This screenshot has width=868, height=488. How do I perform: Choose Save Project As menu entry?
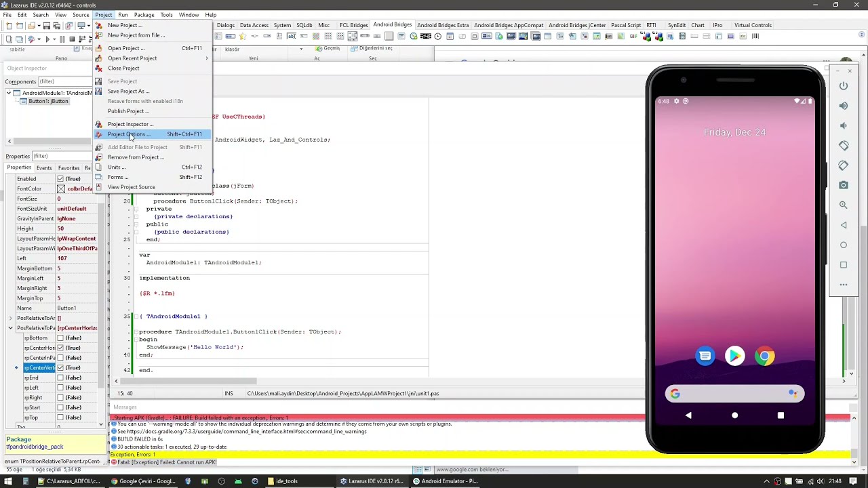click(x=153, y=91)
